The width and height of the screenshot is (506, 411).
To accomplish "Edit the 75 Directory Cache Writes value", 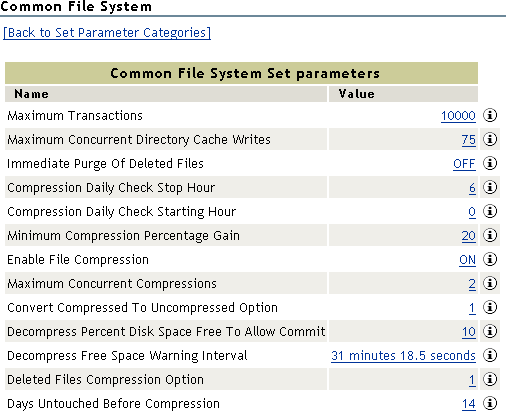I will (x=469, y=140).
